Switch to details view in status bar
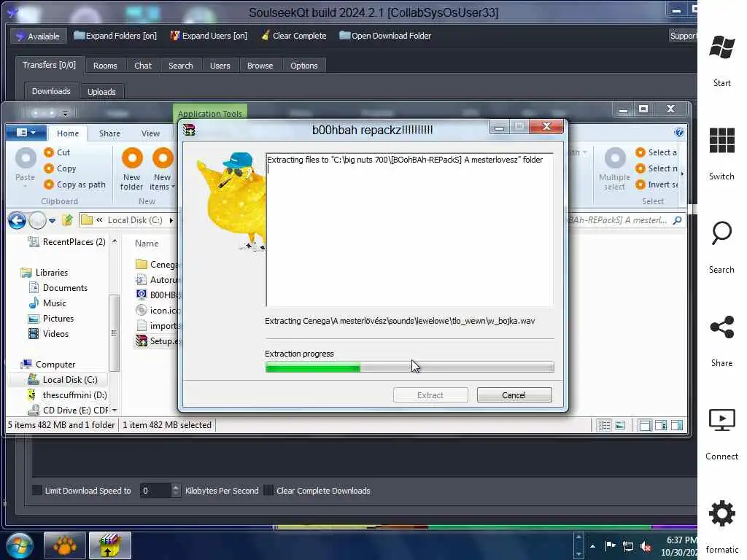 coord(604,425)
